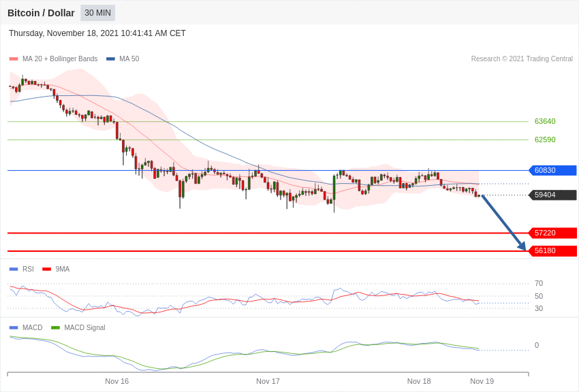
Task: Click the MACD blue legend swatch
Action: [x=14, y=327]
